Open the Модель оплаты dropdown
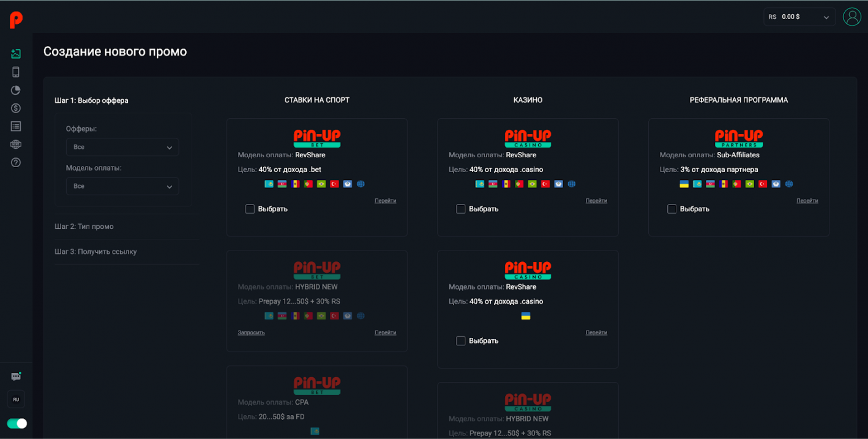 122,186
